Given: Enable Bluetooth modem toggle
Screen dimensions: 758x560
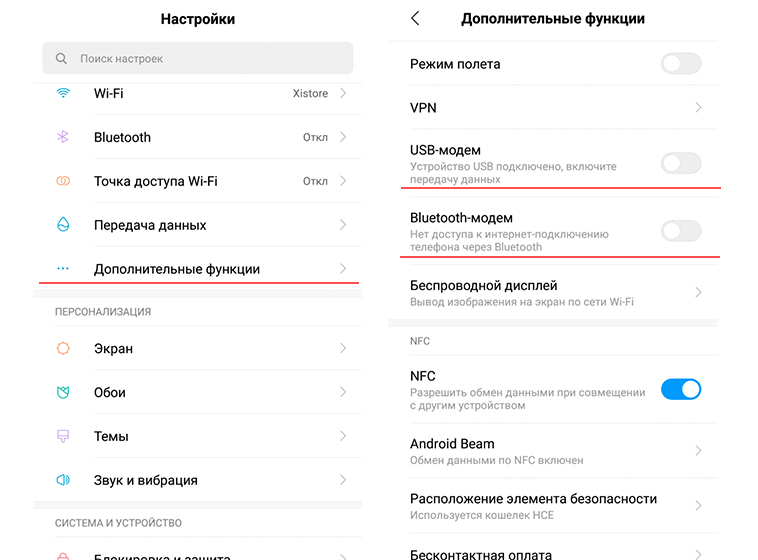Looking at the screenshot, I should tap(681, 231).
